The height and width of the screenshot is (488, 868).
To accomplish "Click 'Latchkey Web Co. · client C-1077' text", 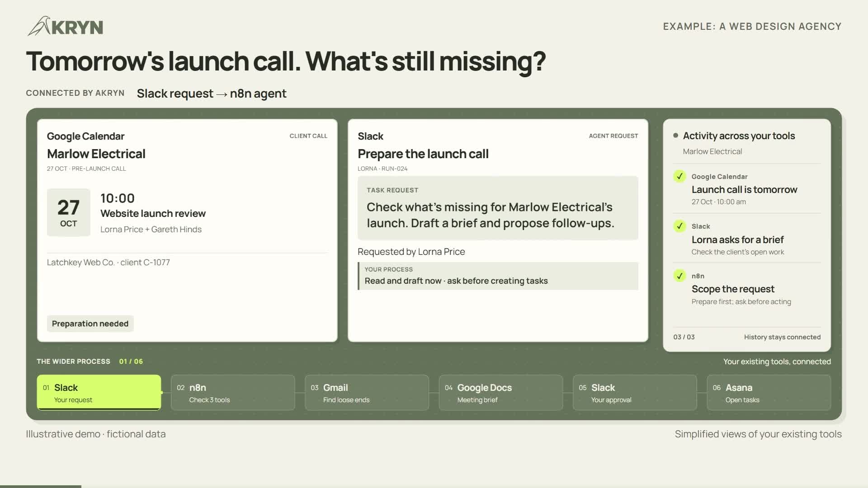I will click(108, 263).
